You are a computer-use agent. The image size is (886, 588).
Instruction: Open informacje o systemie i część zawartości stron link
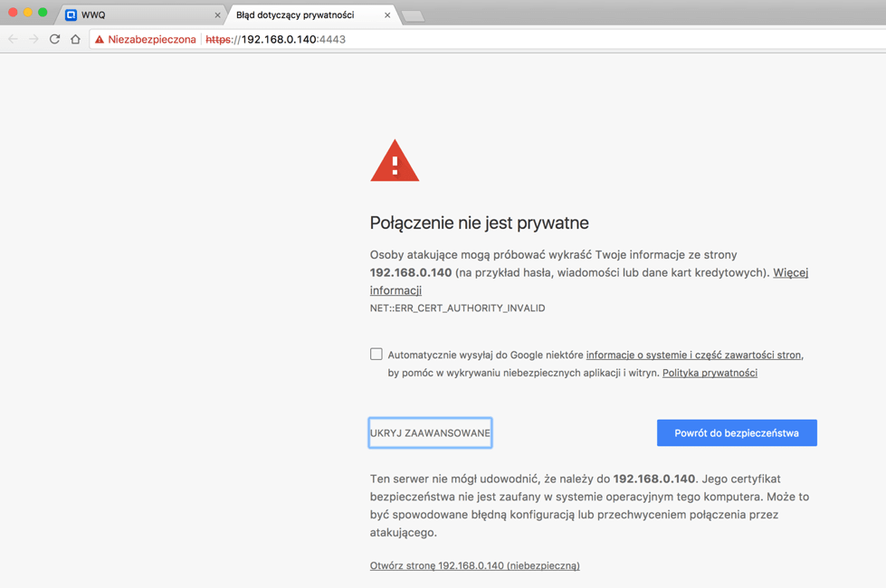coord(693,355)
